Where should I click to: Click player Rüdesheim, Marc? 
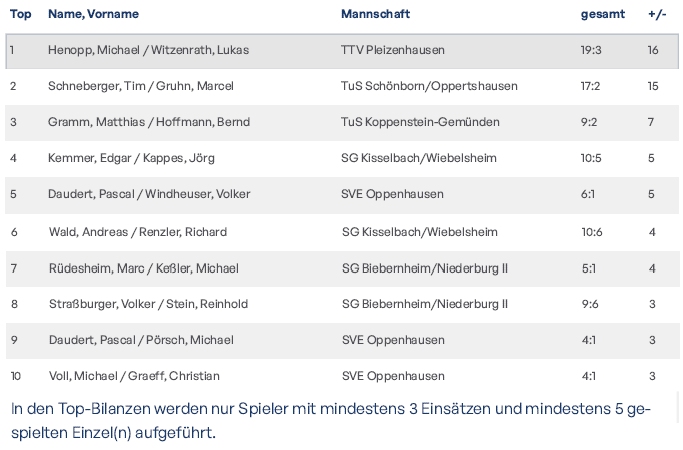click(95, 268)
